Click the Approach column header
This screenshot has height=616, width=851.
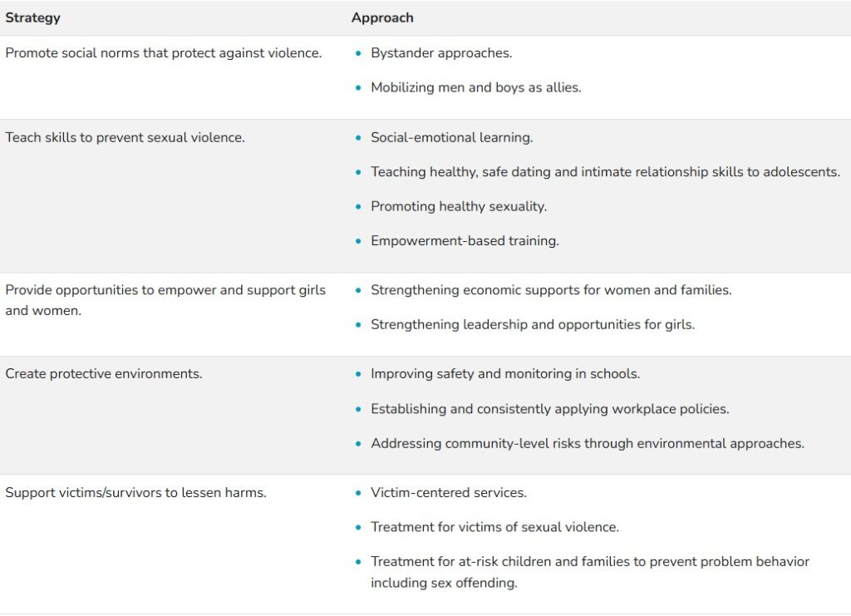tap(382, 17)
